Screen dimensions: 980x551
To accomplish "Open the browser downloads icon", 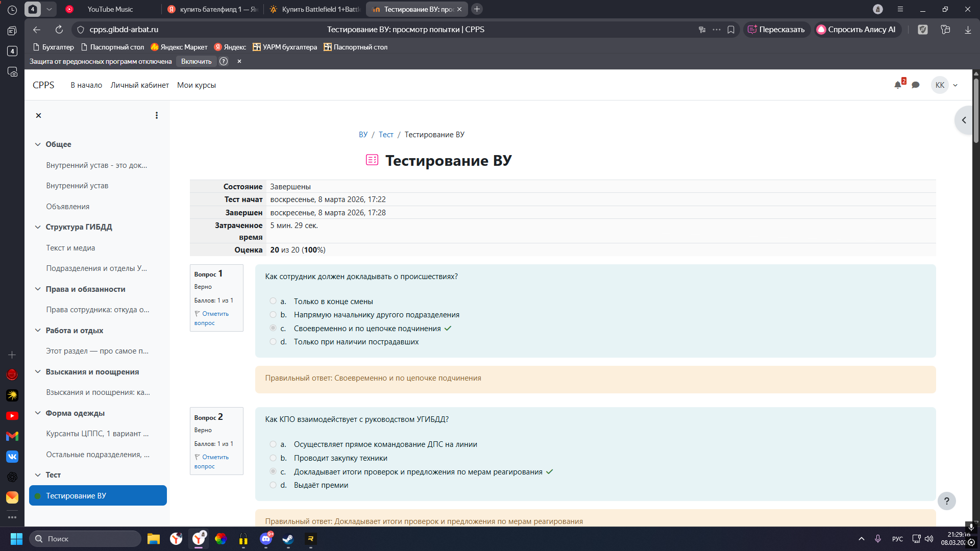I will 968,30.
